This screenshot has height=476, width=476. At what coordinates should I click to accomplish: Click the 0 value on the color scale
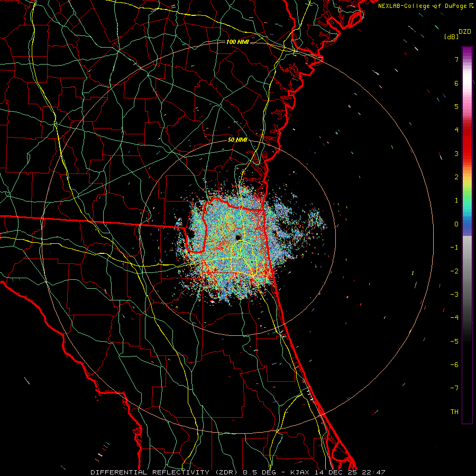pos(456,224)
